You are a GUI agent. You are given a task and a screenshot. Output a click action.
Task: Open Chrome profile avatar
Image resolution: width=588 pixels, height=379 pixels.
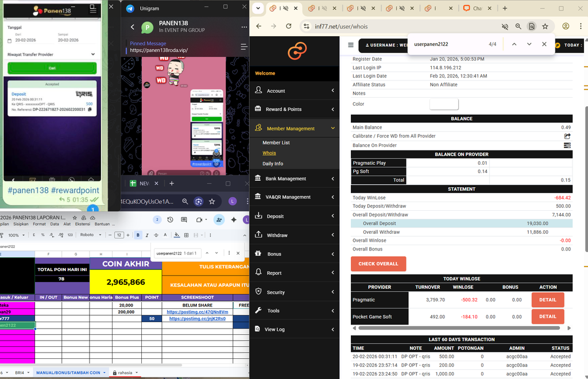click(x=566, y=26)
